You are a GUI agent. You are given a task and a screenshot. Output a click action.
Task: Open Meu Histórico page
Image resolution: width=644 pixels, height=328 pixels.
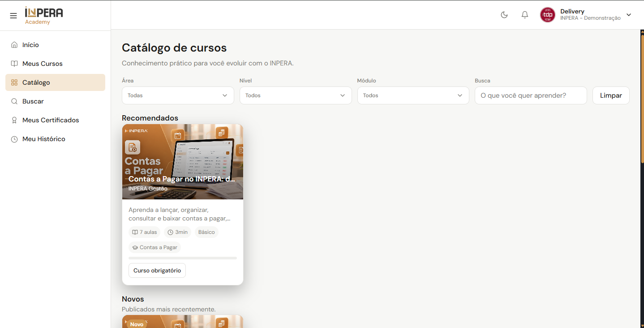[55, 139]
